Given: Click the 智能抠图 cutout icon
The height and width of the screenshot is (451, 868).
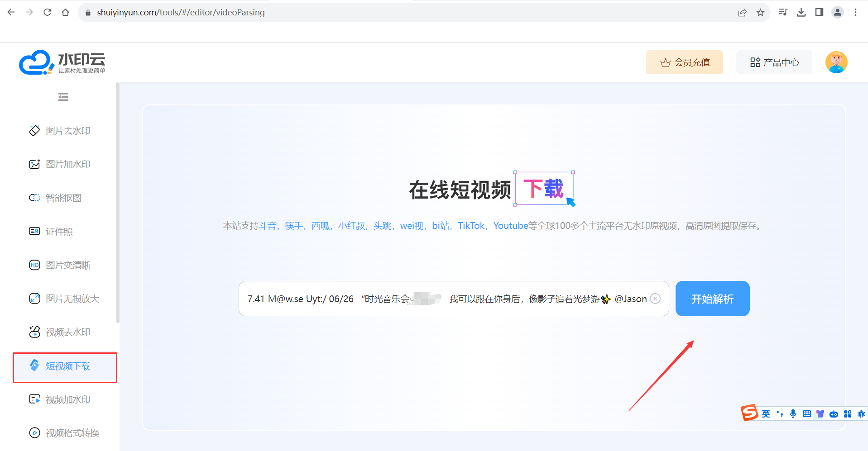Looking at the screenshot, I should [34, 198].
